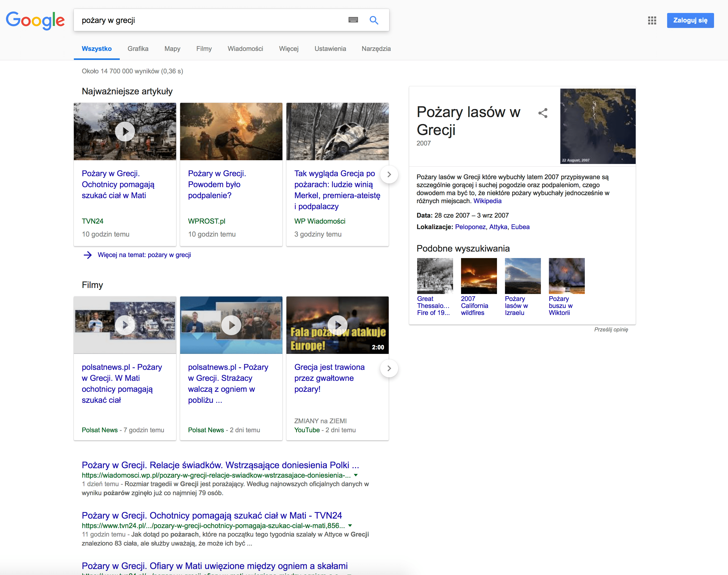Switch to the Mapy tab
This screenshot has width=728, height=575.
pos(172,49)
